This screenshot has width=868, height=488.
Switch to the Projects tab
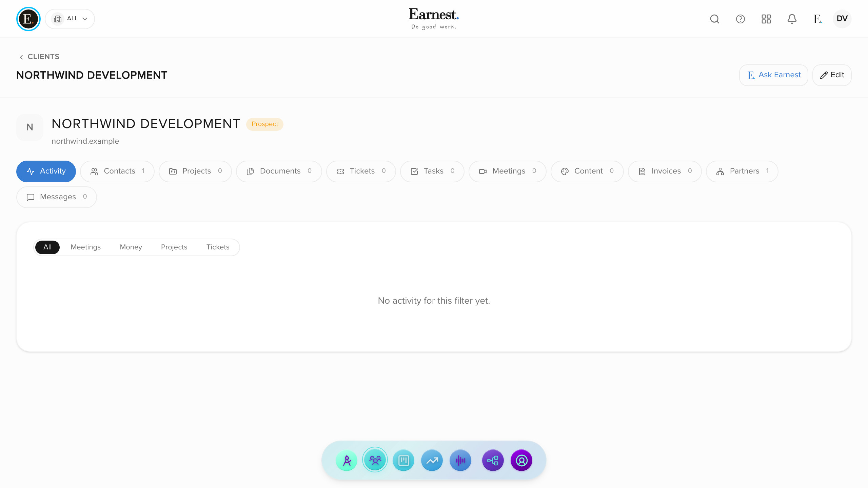click(195, 171)
